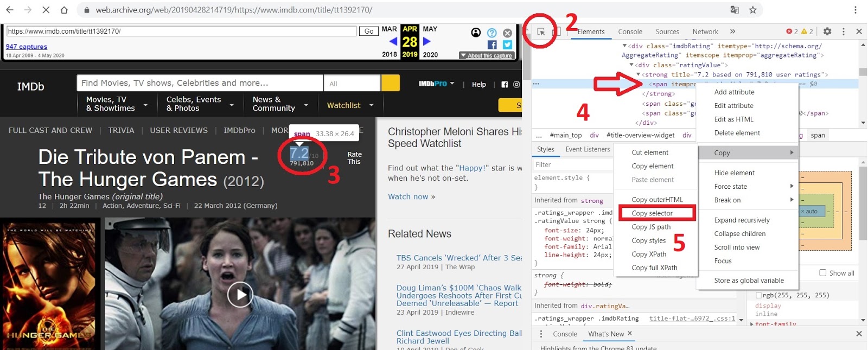Viewport: 868px width, 350px height.
Task: Click the IMDb Facebook icon in header
Action: click(505, 84)
